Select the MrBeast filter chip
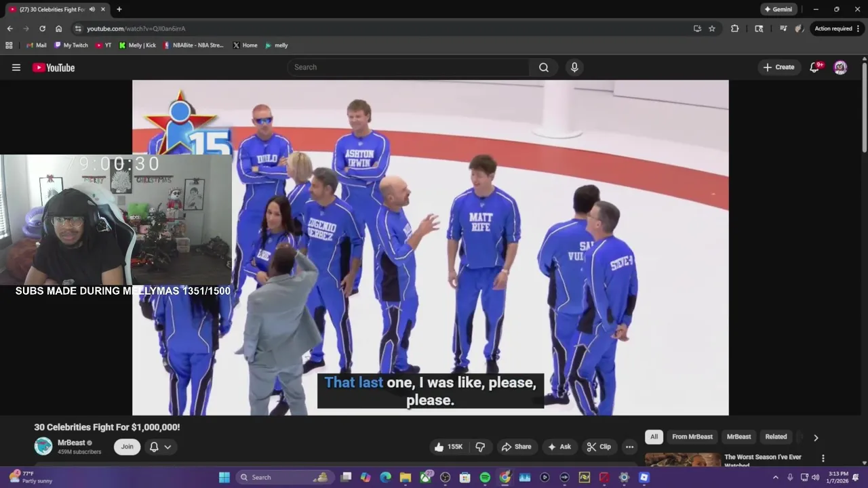The image size is (868, 488). (x=738, y=436)
